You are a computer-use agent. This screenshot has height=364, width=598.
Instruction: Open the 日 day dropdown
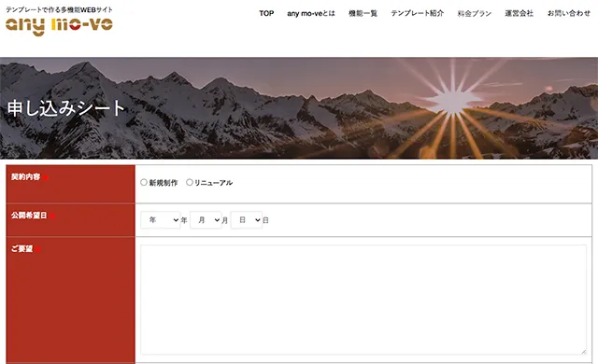pyautogui.click(x=247, y=219)
